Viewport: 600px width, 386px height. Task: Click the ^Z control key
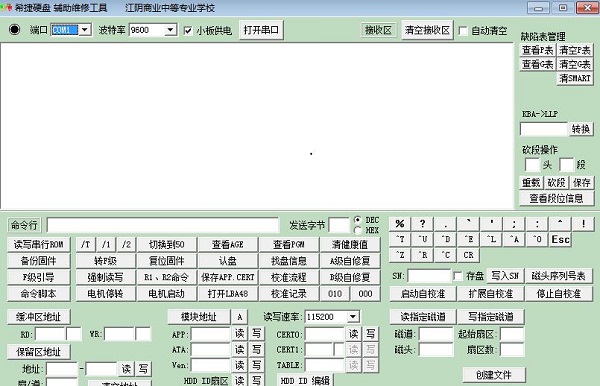pyautogui.click(x=399, y=255)
